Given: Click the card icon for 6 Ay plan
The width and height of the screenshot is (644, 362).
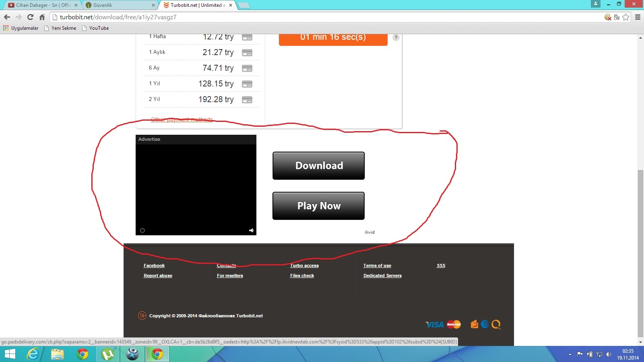Looking at the screenshot, I should click(x=247, y=68).
